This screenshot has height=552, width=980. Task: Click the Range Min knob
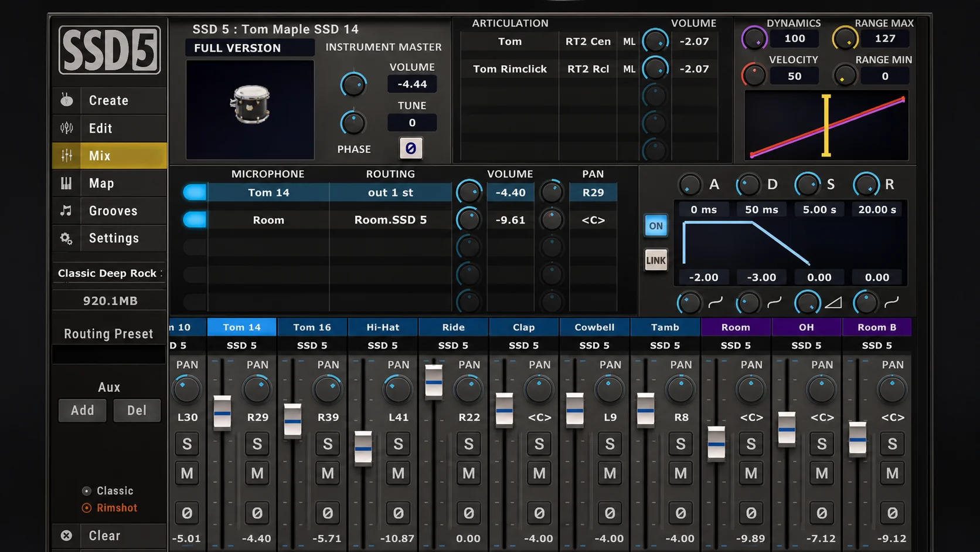pyautogui.click(x=845, y=76)
